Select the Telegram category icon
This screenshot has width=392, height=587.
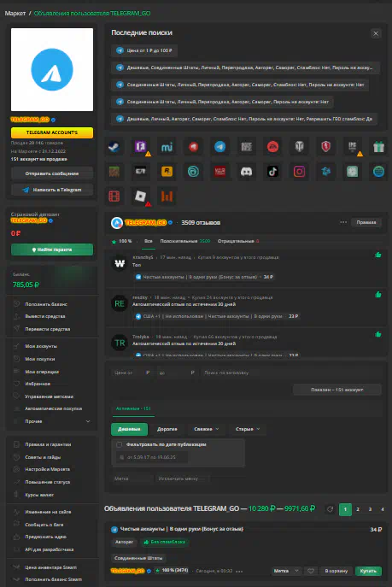[x=220, y=147]
